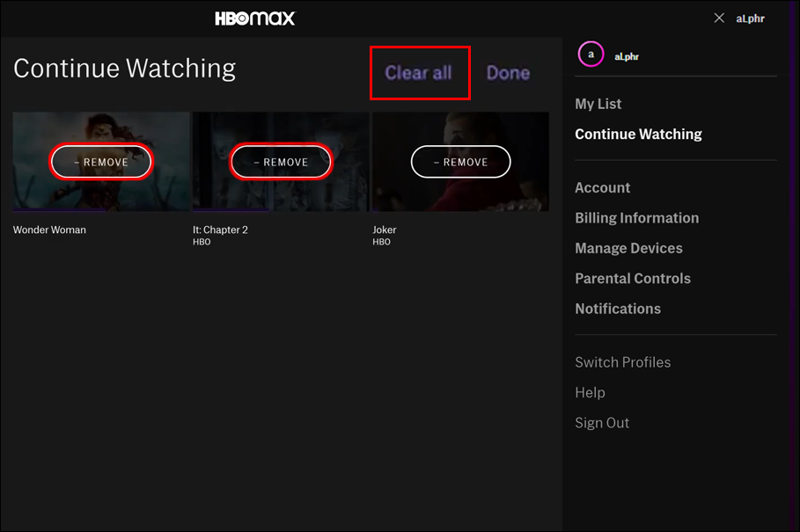Open Manage Devices

point(628,248)
